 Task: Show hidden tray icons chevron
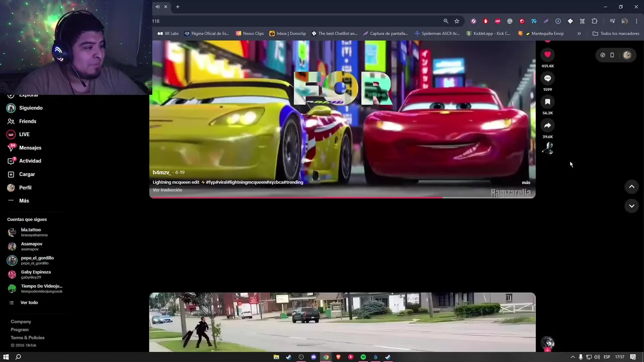pyautogui.click(x=572, y=357)
